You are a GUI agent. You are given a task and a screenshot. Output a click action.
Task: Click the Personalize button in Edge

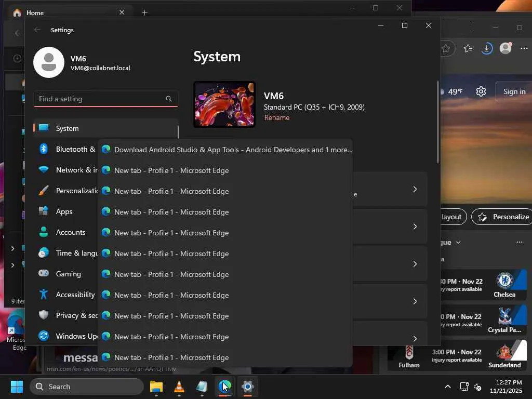click(x=501, y=217)
